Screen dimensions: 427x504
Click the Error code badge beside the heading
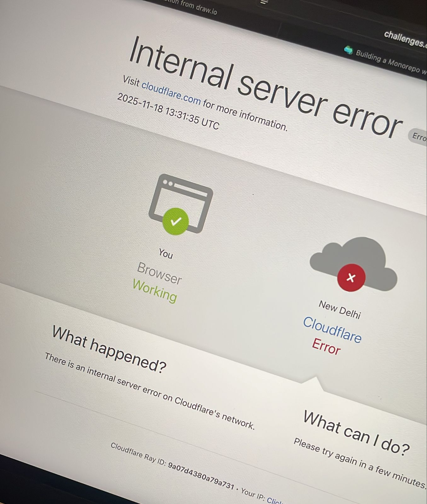pos(418,137)
